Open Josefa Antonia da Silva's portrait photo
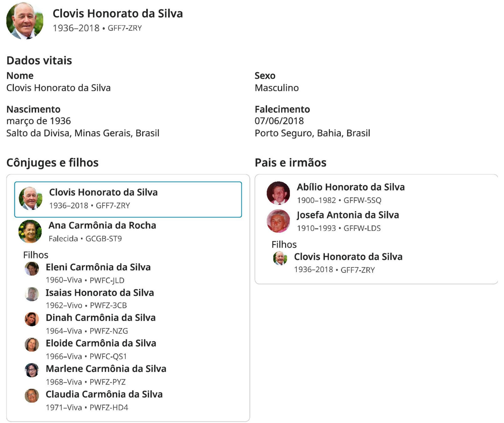Viewport: 504px width, 423px height. click(278, 221)
